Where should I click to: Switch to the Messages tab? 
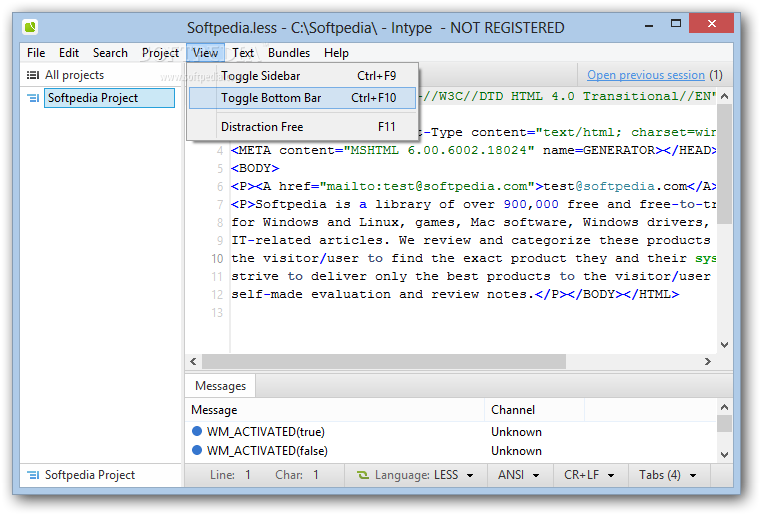click(x=220, y=386)
